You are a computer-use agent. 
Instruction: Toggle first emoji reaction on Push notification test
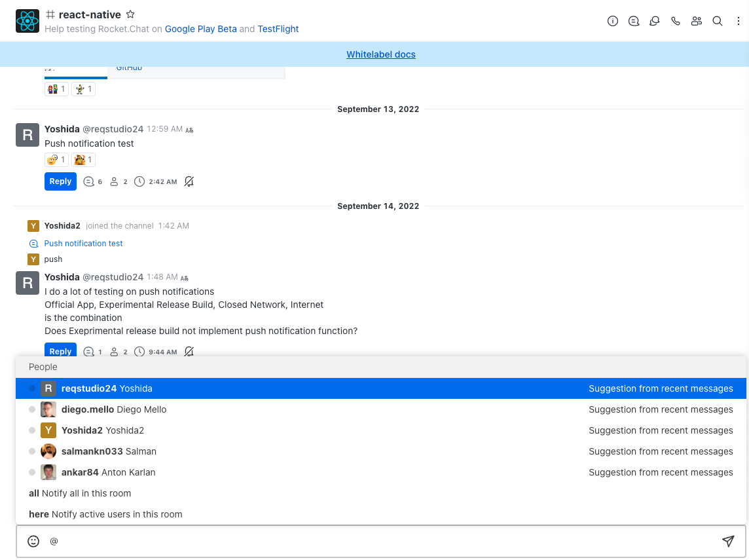pos(56,160)
